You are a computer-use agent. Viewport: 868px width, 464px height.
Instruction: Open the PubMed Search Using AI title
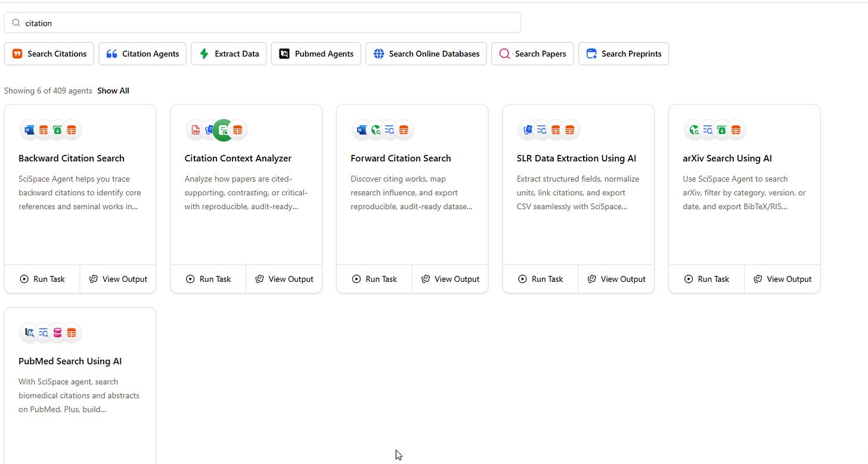pyautogui.click(x=70, y=362)
